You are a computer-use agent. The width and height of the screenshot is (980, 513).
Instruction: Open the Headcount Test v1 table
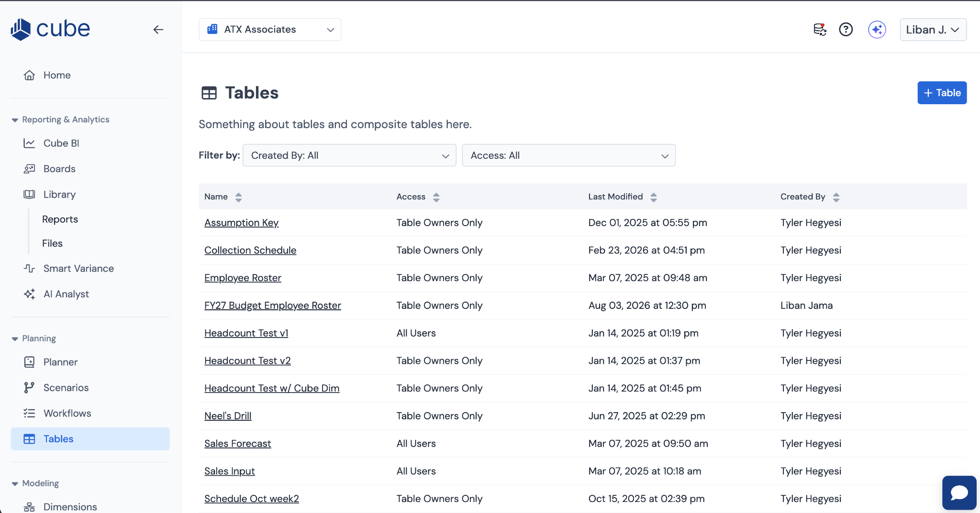coord(246,333)
